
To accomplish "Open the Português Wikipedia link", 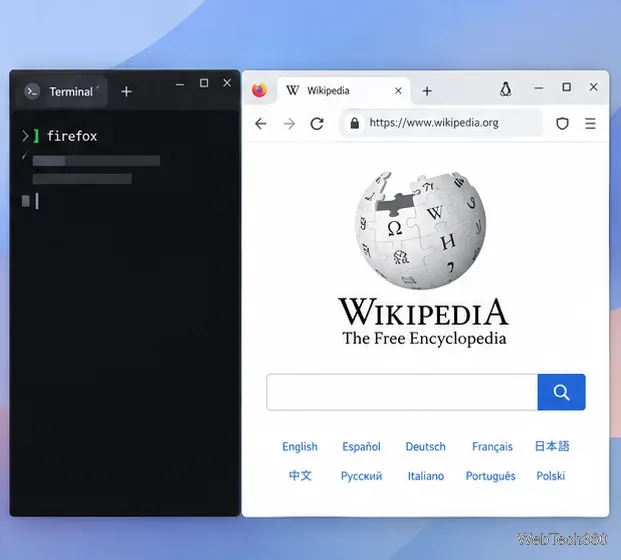I will pos(490,476).
